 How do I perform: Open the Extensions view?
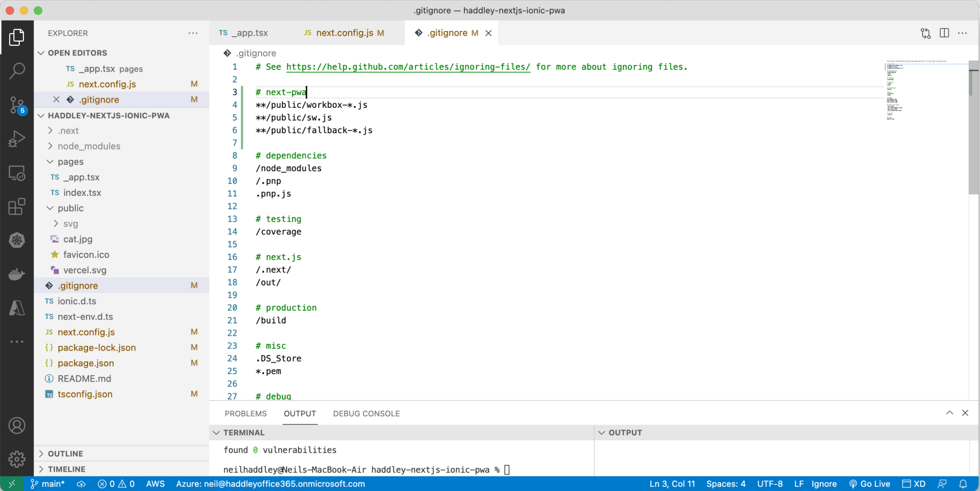click(17, 207)
